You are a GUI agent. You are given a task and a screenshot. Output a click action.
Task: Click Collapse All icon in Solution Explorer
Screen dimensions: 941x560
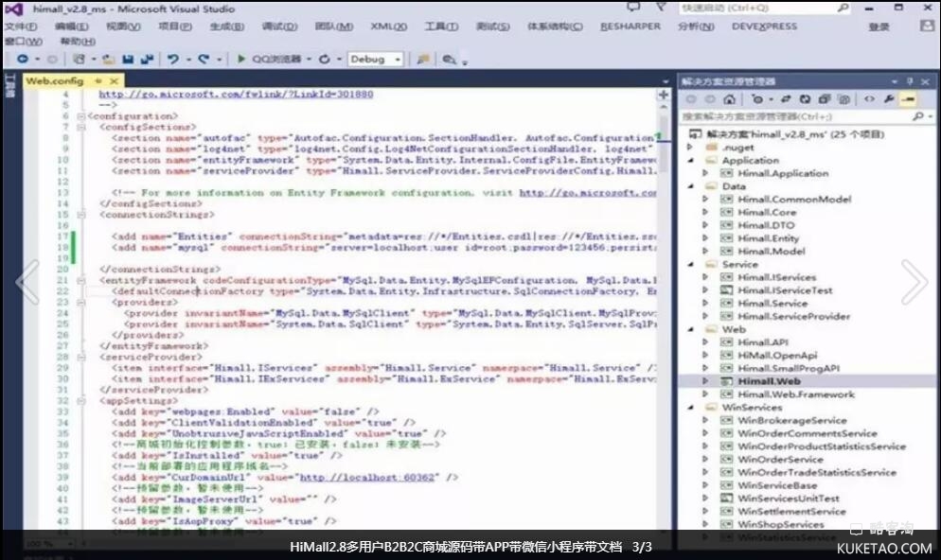point(823,99)
